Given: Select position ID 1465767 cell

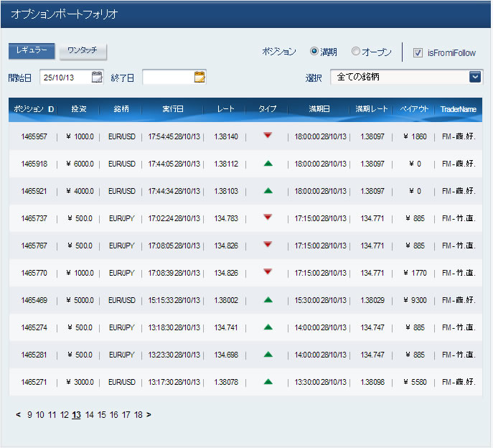Looking at the screenshot, I should [x=34, y=246].
